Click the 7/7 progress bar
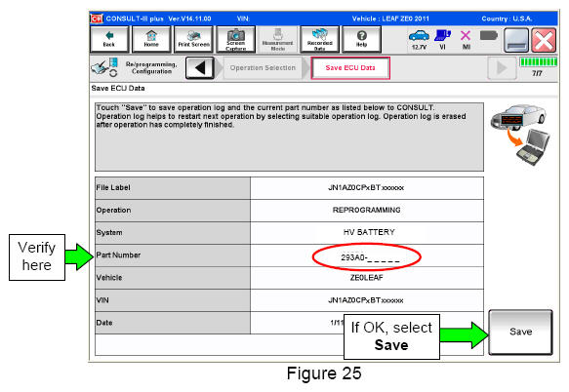The image size is (569, 392). pos(538,62)
